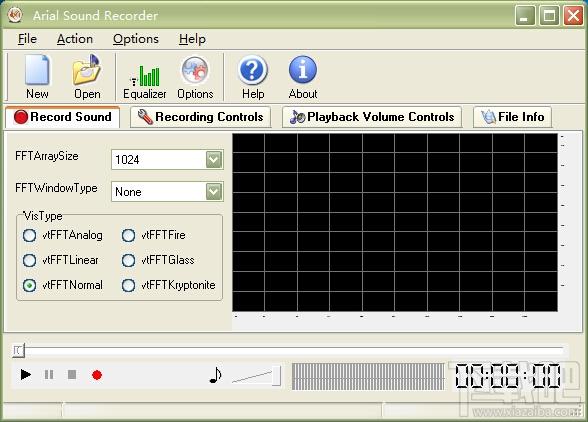The image size is (588, 422).
Task: Maximize the Arial Sound Recorder window
Action: 549,15
